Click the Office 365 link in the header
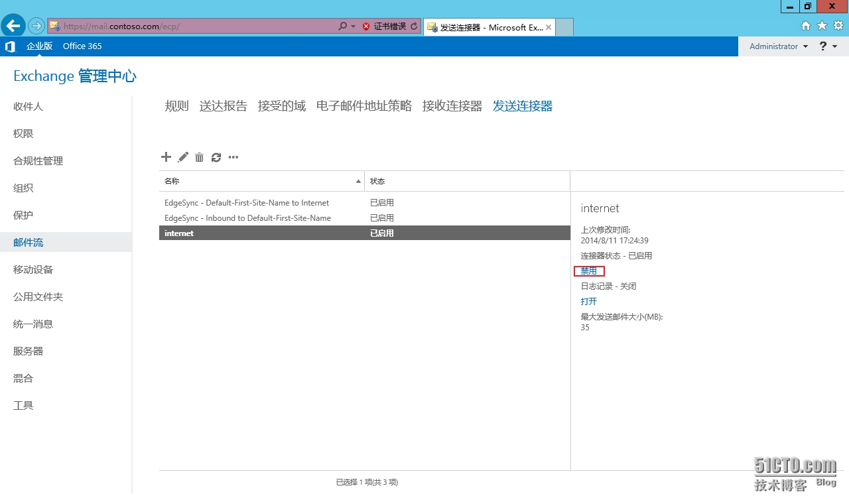 82,46
